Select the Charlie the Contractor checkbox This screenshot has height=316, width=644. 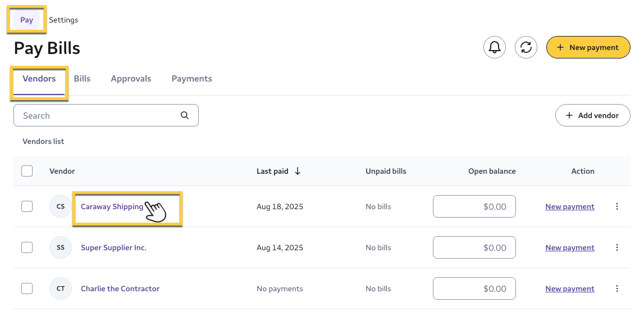coord(27,288)
